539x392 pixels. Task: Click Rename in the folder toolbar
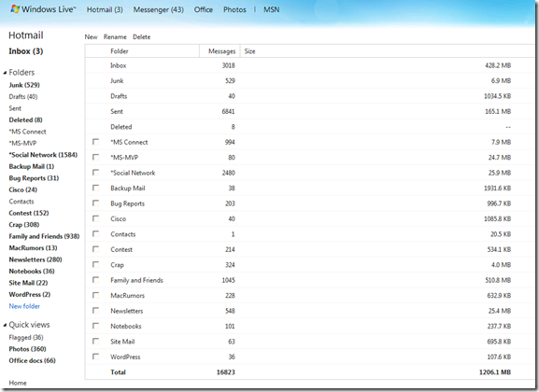pyautogui.click(x=115, y=36)
